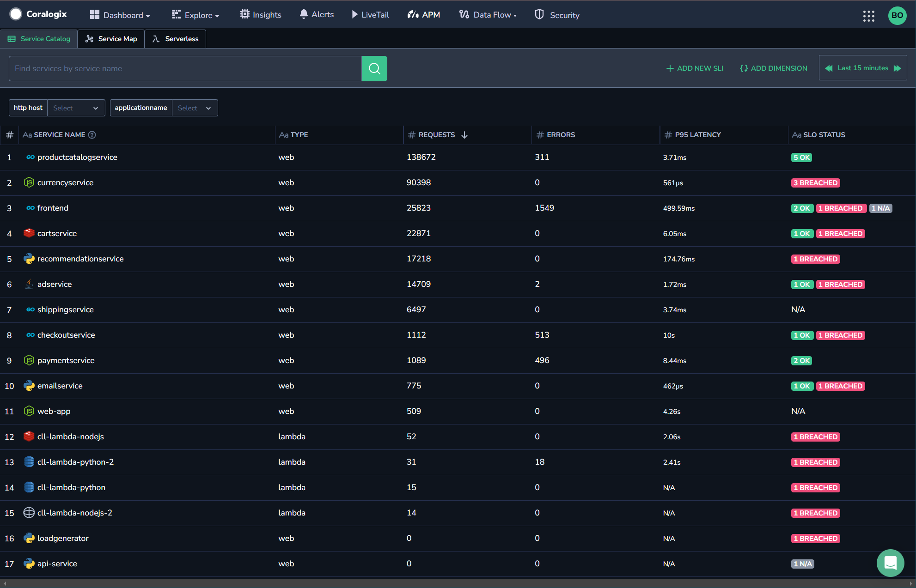916x588 pixels.
Task: Switch to the Serverless tab
Action: coord(175,39)
